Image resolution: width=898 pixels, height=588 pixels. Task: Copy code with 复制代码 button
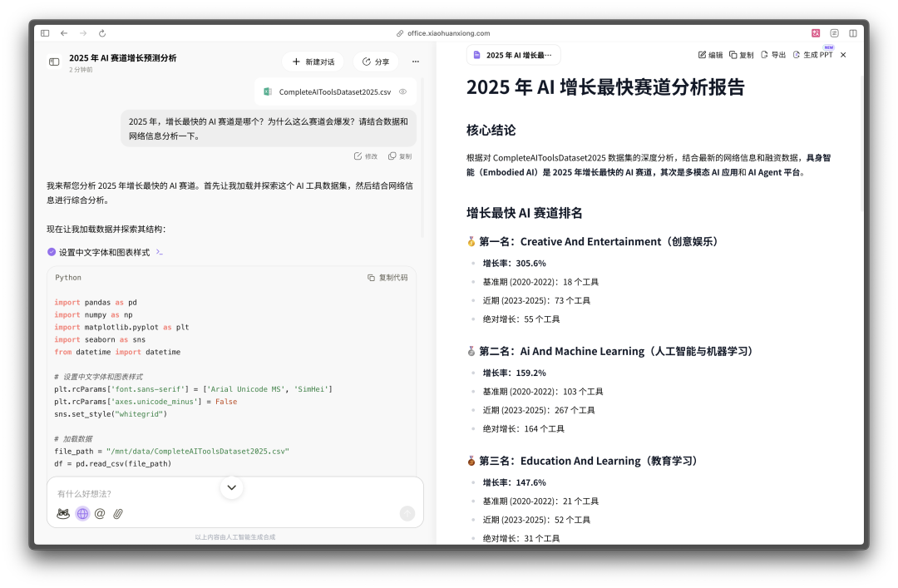[387, 278]
